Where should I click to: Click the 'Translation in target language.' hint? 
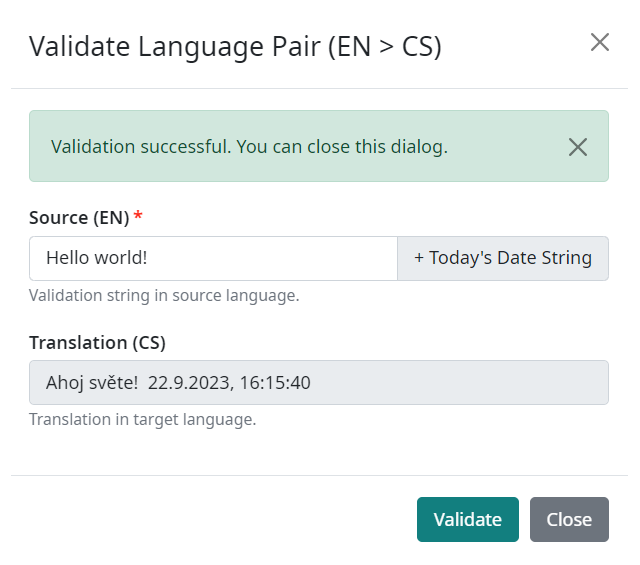tap(142, 419)
